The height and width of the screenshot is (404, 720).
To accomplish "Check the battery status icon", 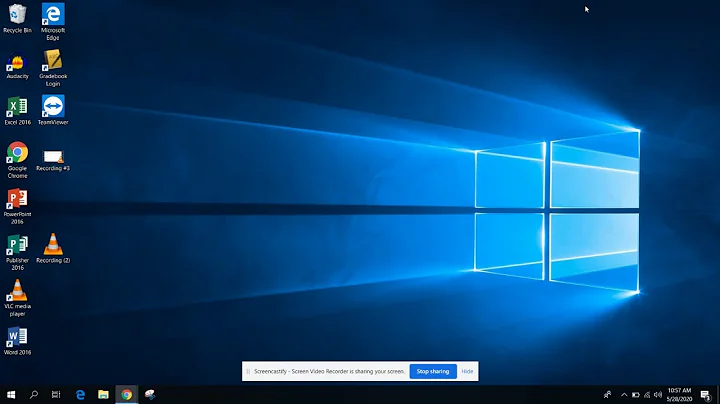I will pos(636,394).
